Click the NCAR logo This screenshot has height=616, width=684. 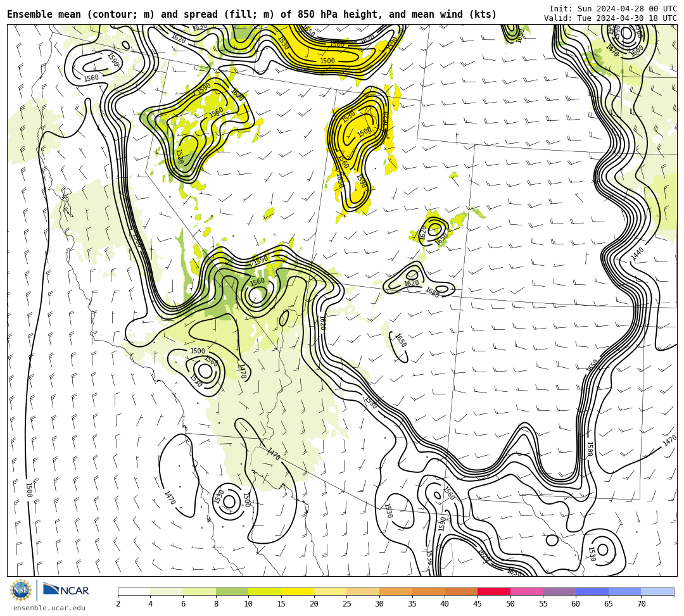tap(66, 590)
